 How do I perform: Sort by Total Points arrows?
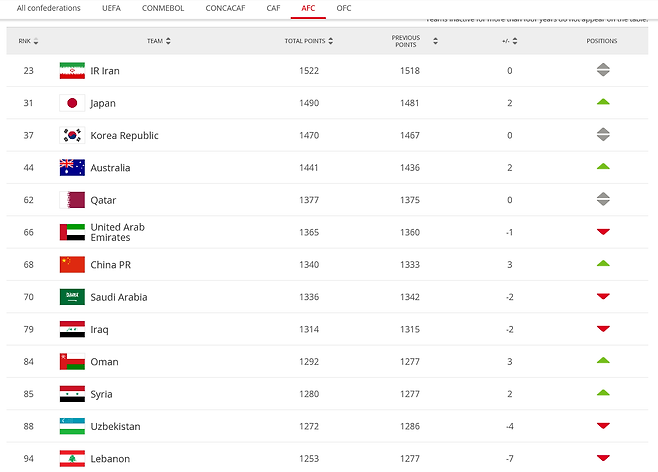(331, 41)
